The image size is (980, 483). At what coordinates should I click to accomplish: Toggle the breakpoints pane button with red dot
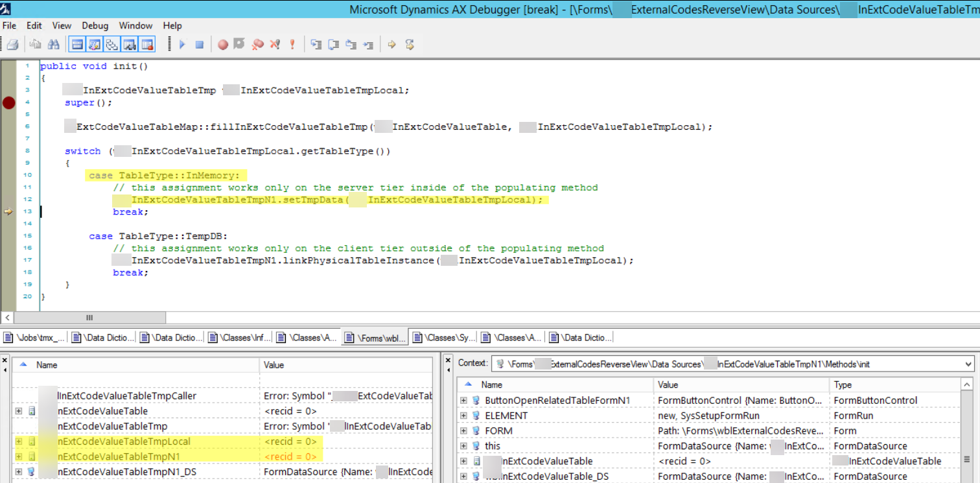tap(147, 44)
